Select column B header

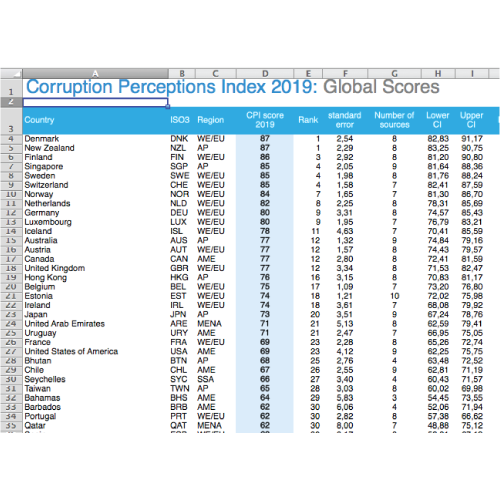point(182,73)
